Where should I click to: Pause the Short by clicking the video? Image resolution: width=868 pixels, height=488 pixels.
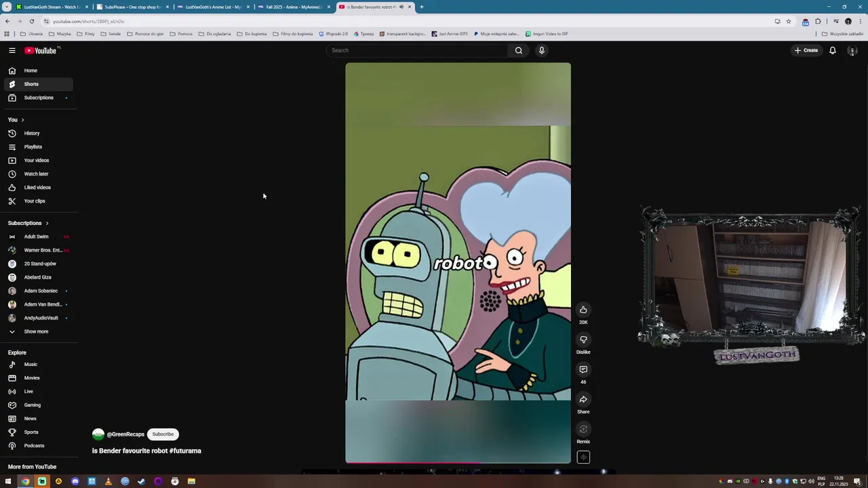coord(458,263)
